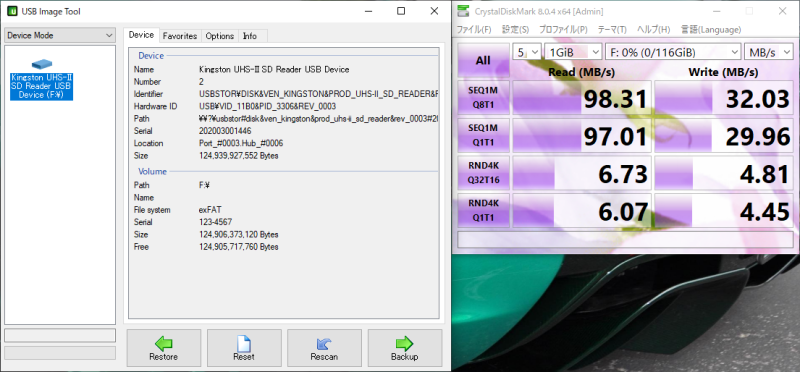Screen dimensions: 800x372
Task: Click the Restore button
Action: point(164,348)
